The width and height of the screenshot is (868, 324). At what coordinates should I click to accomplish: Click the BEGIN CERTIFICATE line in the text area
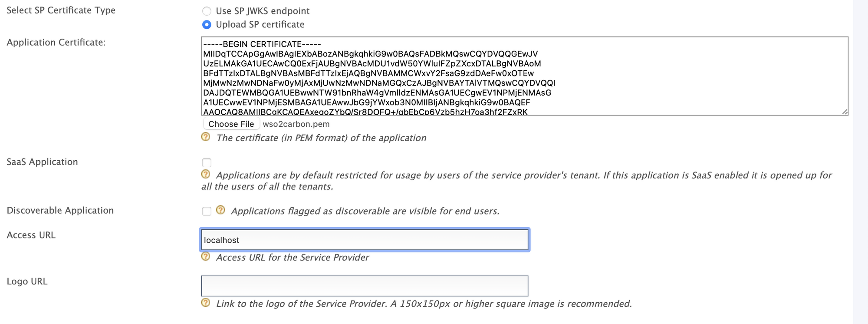(x=262, y=44)
